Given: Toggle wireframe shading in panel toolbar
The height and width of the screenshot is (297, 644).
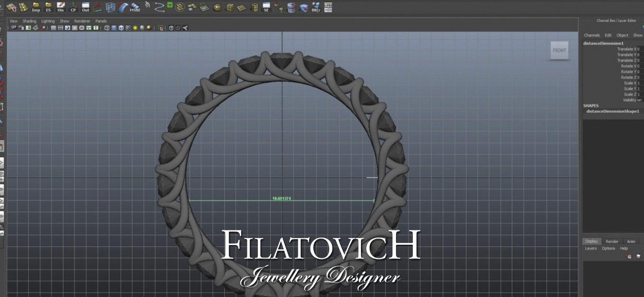Looking at the screenshot, I should [107, 28].
